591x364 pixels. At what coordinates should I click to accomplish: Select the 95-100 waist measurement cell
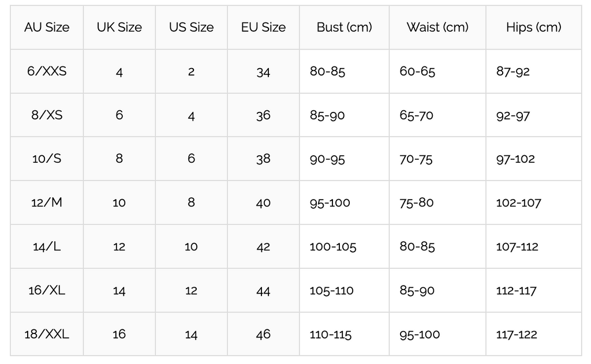click(x=420, y=334)
